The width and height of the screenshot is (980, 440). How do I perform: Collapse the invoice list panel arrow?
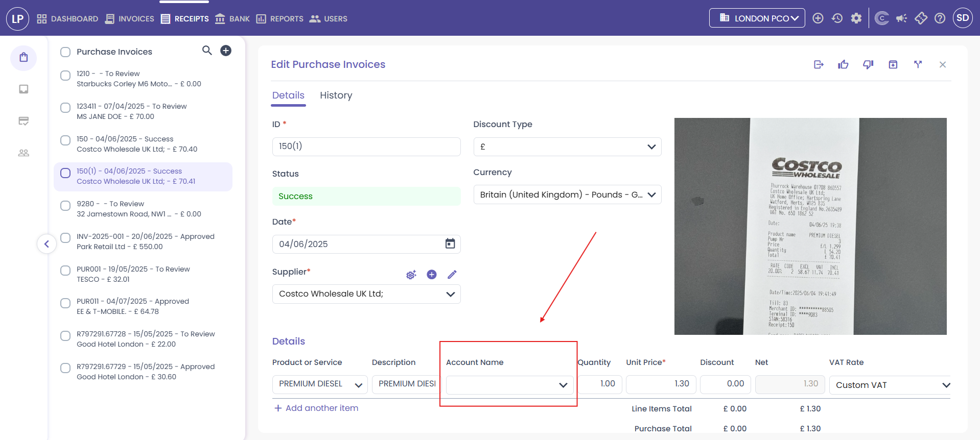coord(46,243)
